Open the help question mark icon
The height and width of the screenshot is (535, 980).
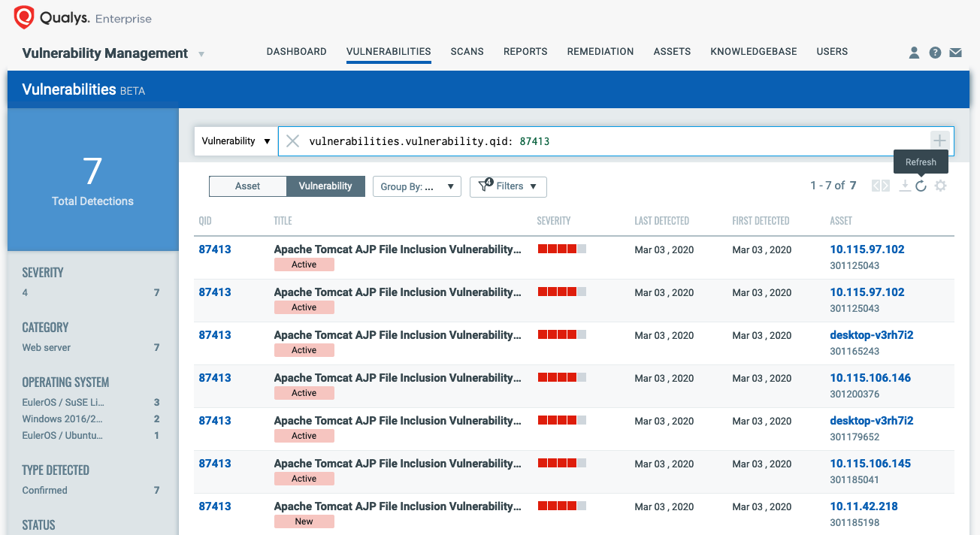(x=934, y=52)
